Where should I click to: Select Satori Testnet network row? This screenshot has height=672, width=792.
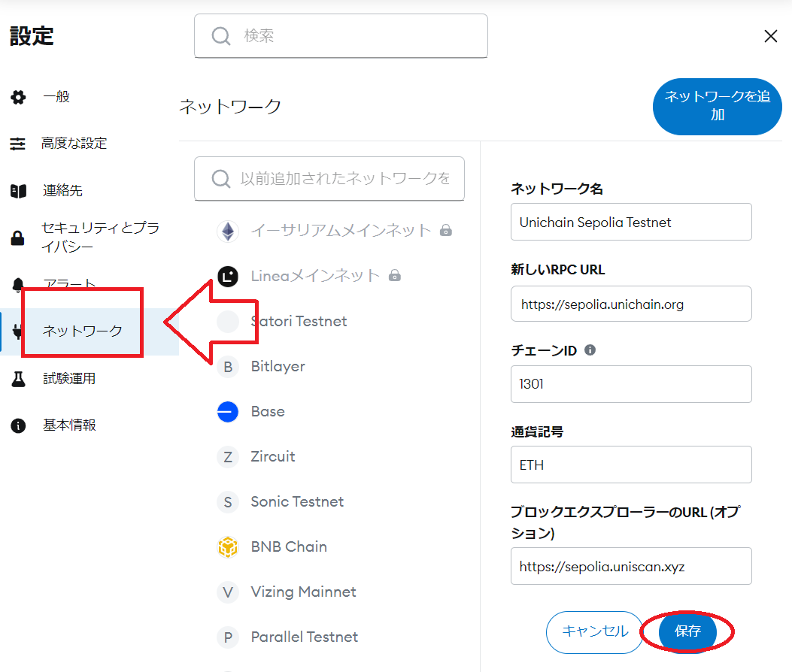(299, 322)
